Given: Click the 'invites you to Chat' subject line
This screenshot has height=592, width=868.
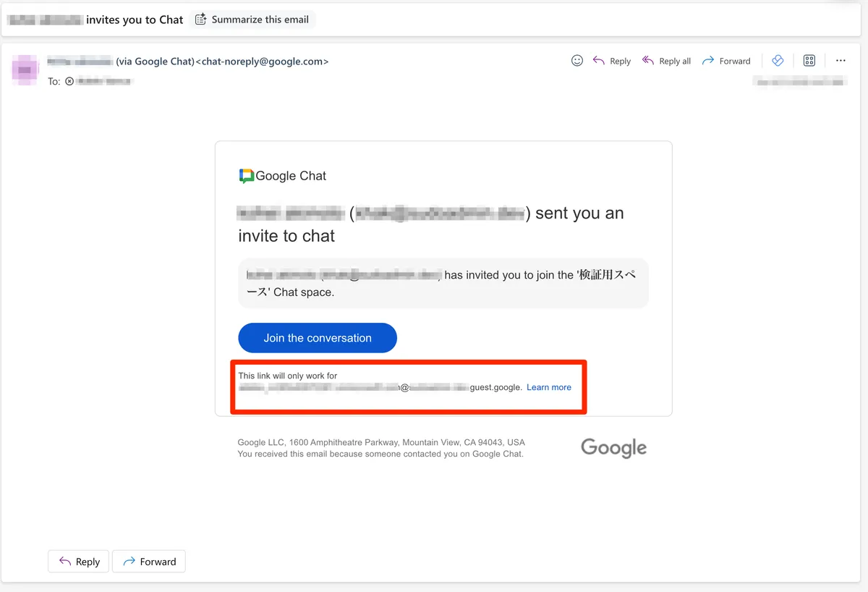Looking at the screenshot, I should 135,20.
